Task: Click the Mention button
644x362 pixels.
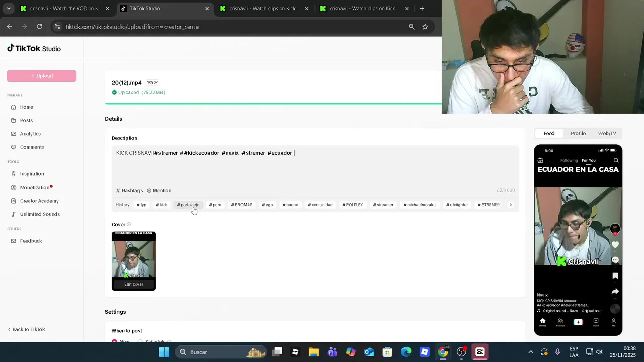Action: click(x=159, y=190)
